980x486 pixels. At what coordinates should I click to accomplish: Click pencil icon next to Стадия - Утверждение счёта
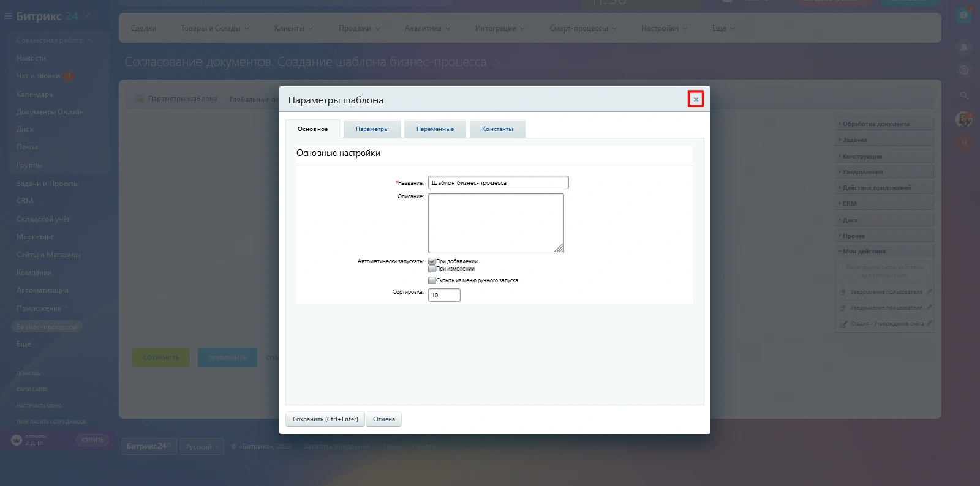click(x=929, y=323)
